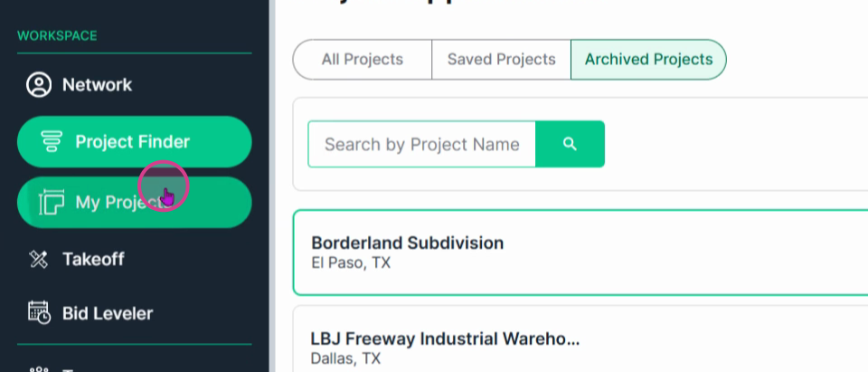Click the Bid Leveler calendar-clock icon

pos(39,312)
